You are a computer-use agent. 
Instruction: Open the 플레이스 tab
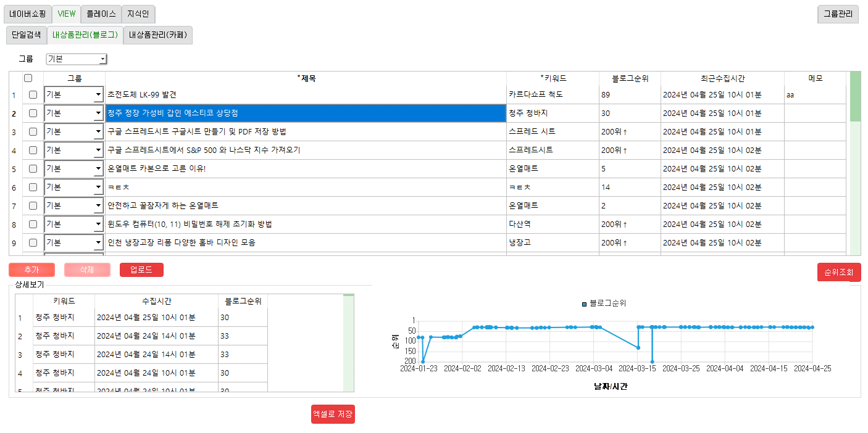coord(101,14)
